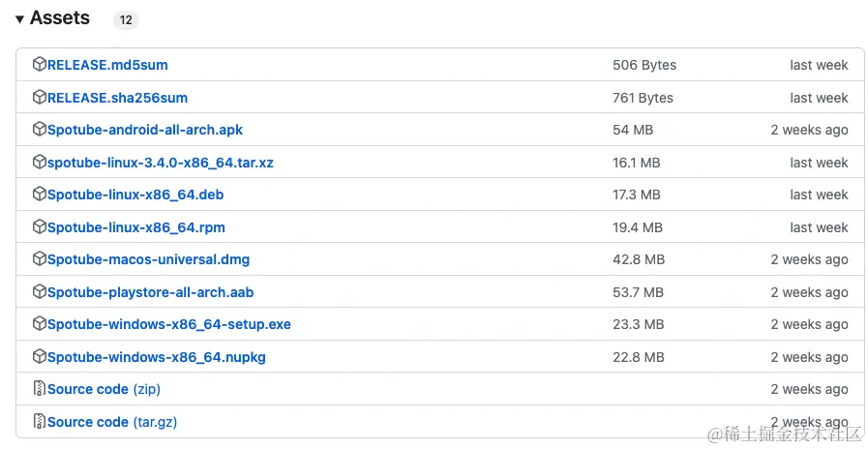Viewport: 868px width, 450px height.
Task: Click '2 weeks ago' in setup.exe row
Action: click(809, 324)
